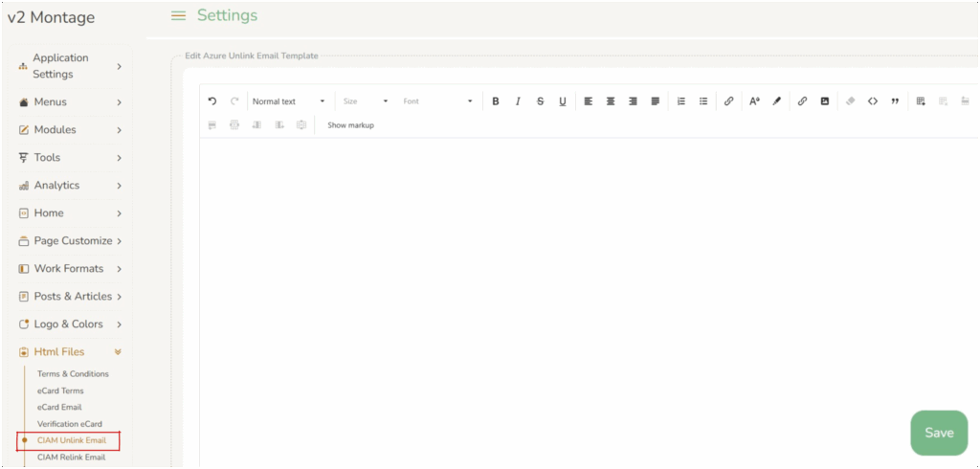Toggle the hamburger menu beside Settings
980x469 pixels.
[x=178, y=15]
